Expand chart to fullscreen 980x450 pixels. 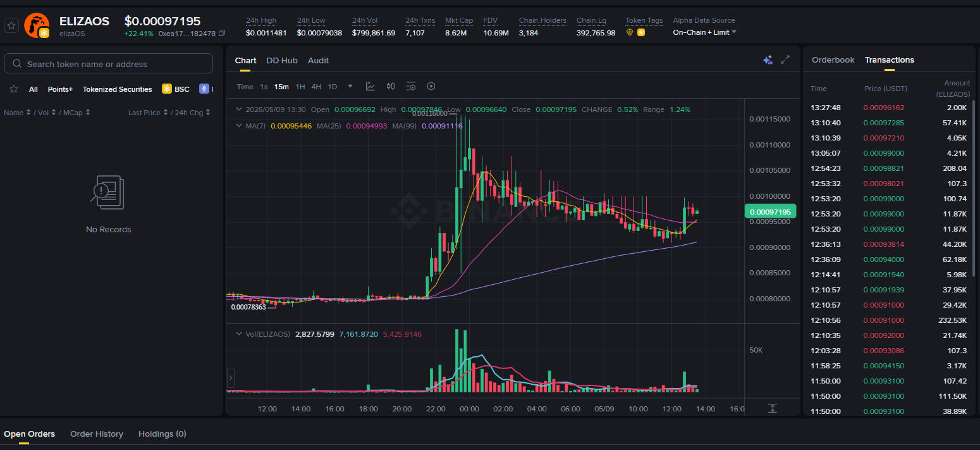(785, 59)
